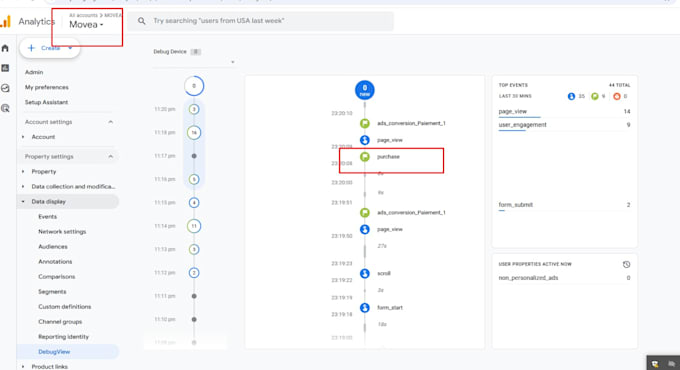This screenshot has height=370, width=680.
Task: Click the Google Analytics logo
Action: 6,21
